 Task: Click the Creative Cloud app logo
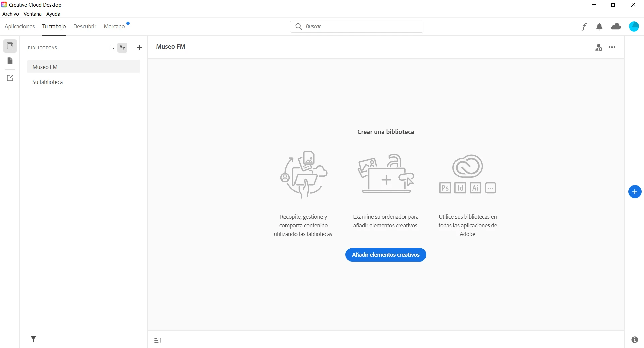pos(4,5)
